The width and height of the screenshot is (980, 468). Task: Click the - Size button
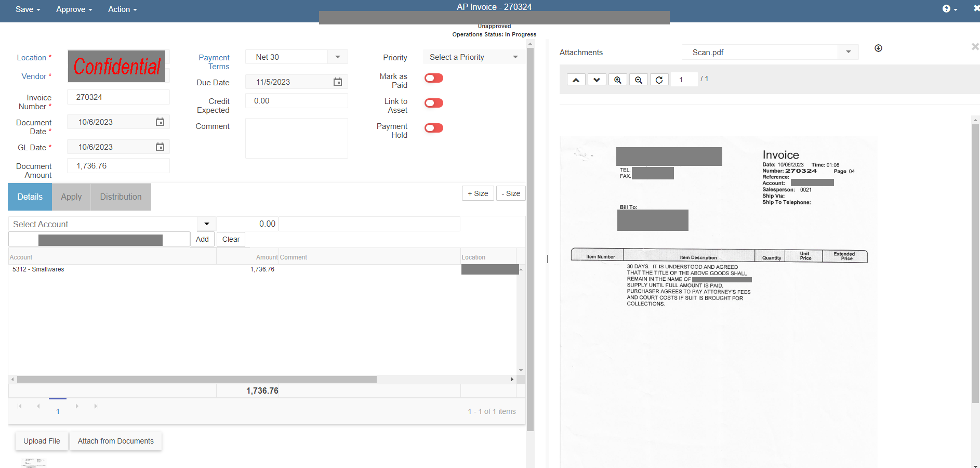511,193
